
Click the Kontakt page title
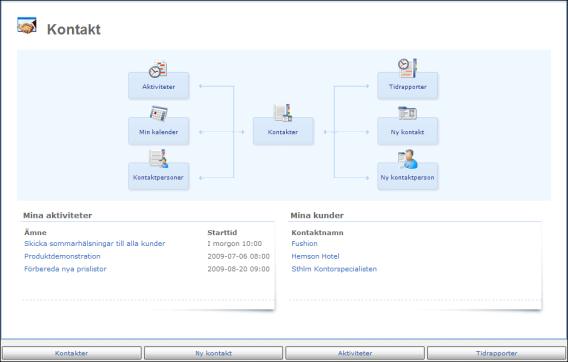(x=74, y=29)
